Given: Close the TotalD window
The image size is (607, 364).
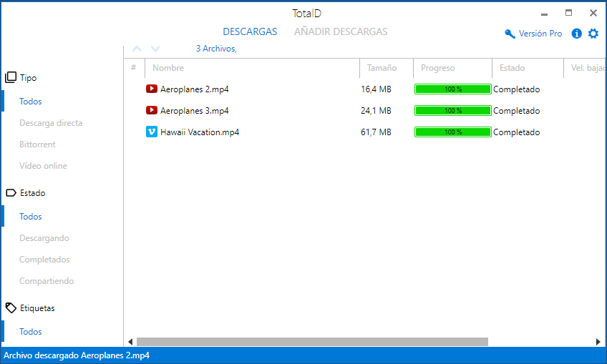Looking at the screenshot, I should tap(593, 13).
